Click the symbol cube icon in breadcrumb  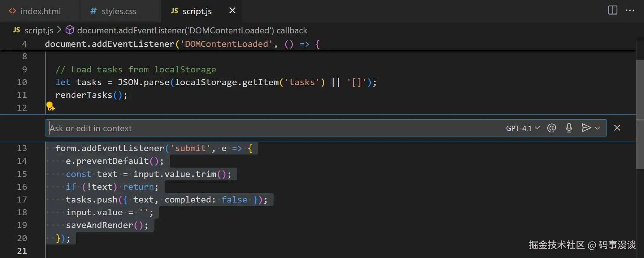tap(70, 30)
